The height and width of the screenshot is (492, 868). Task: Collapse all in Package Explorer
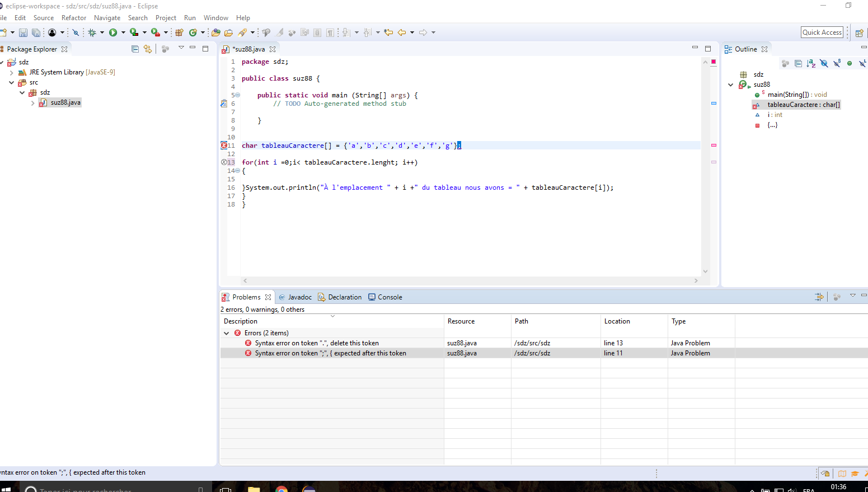(135, 49)
